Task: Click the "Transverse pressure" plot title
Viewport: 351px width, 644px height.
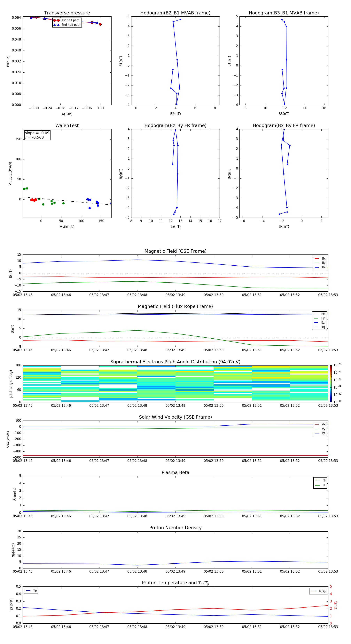Action: [67, 13]
